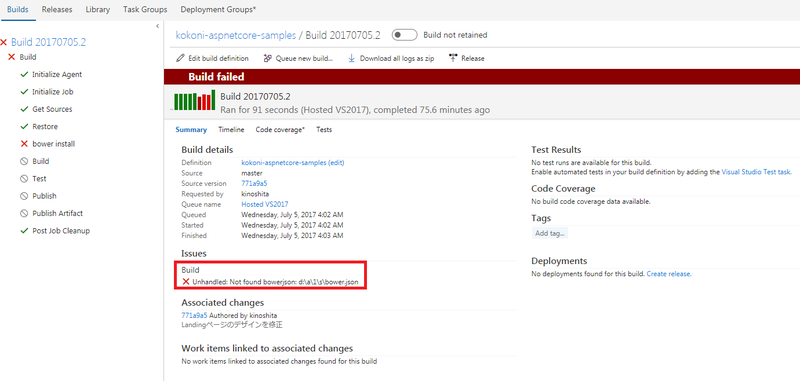Click the build history bar chart
The image size is (800, 381).
[x=194, y=100]
